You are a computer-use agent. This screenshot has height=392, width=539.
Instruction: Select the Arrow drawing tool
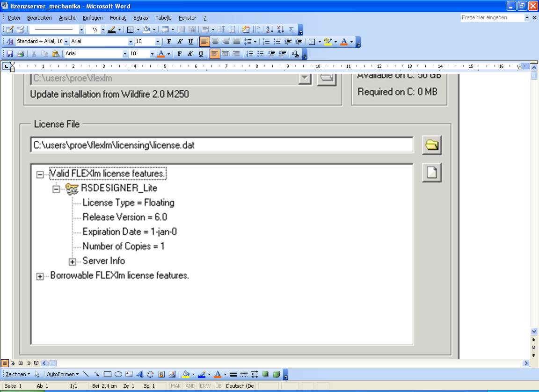(96, 374)
